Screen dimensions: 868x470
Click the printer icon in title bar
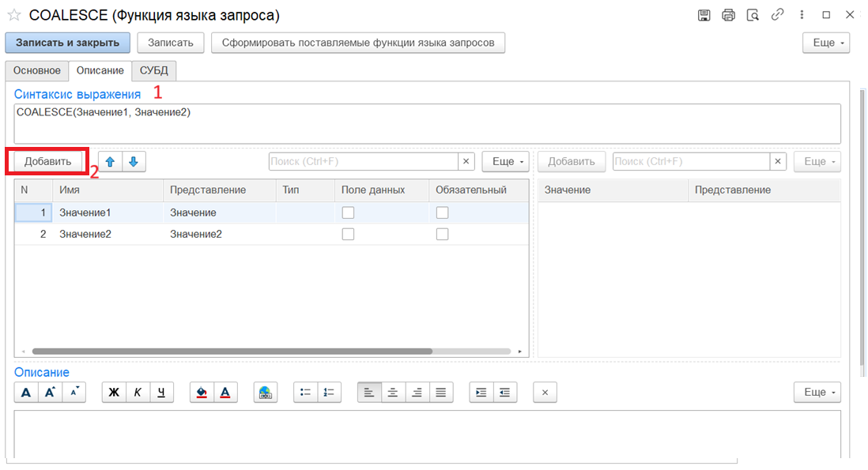[x=728, y=15]
